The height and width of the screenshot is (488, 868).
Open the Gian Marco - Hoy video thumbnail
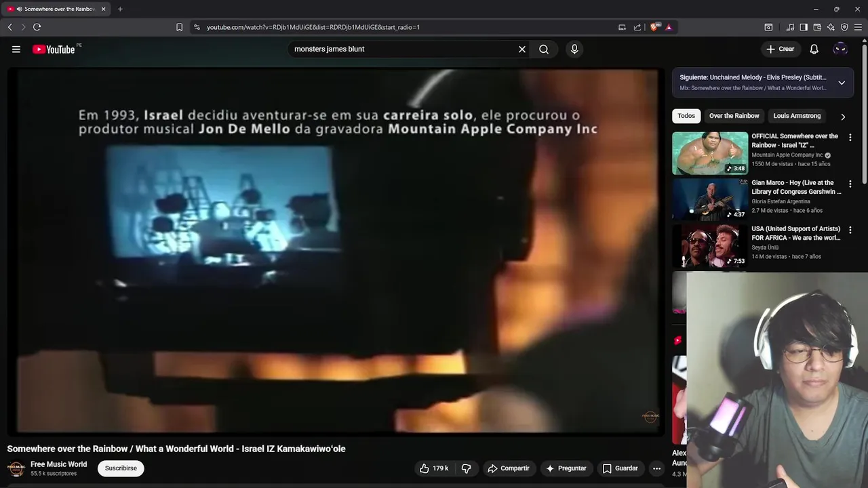pyautogui.click(x=710, y=199)
